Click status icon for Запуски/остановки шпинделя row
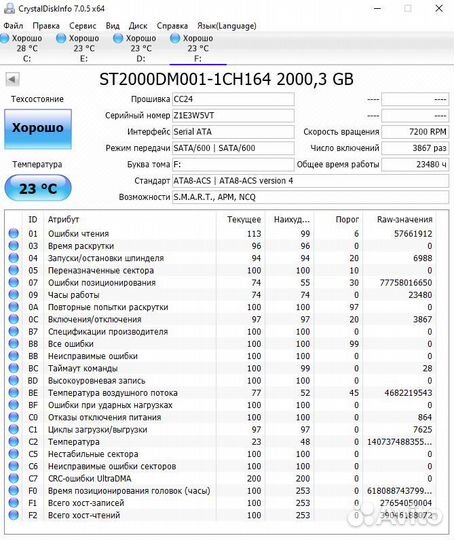Viewport: 454px width, 540px height. (14, 258)
